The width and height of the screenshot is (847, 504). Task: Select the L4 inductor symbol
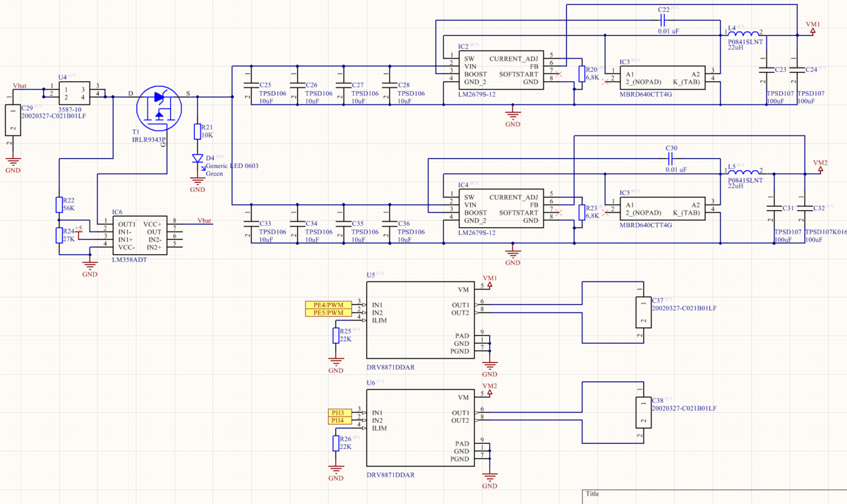pos(744,33)
